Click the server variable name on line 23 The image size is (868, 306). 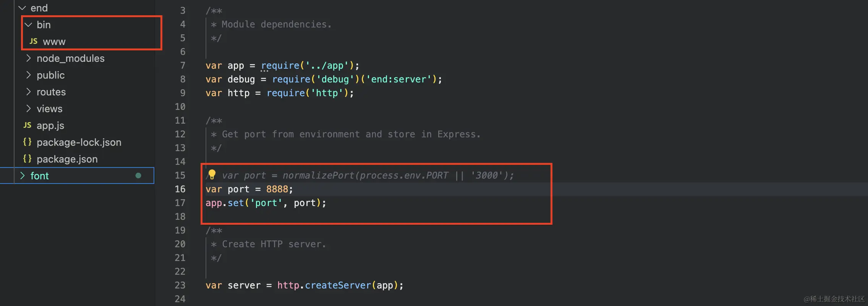click(x=244, y=285)
